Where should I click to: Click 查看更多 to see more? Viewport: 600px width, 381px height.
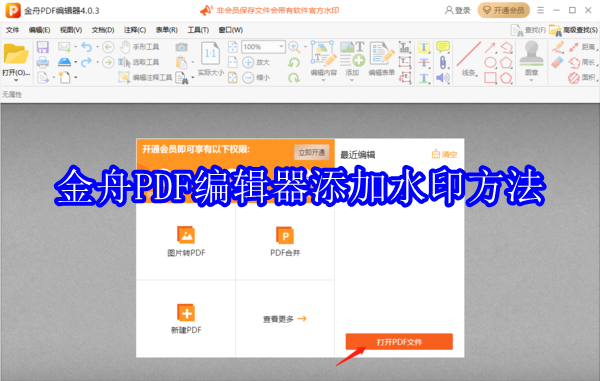point(285,319)
